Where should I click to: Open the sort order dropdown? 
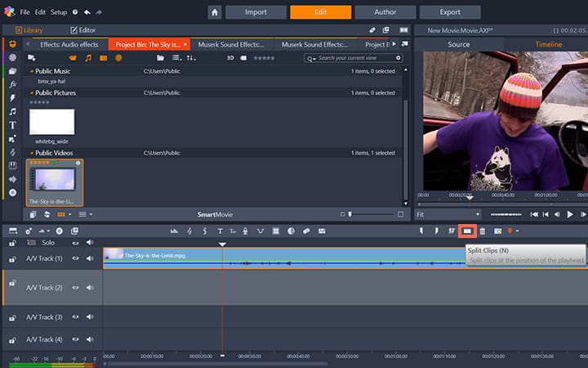click(x=191, y=58)
